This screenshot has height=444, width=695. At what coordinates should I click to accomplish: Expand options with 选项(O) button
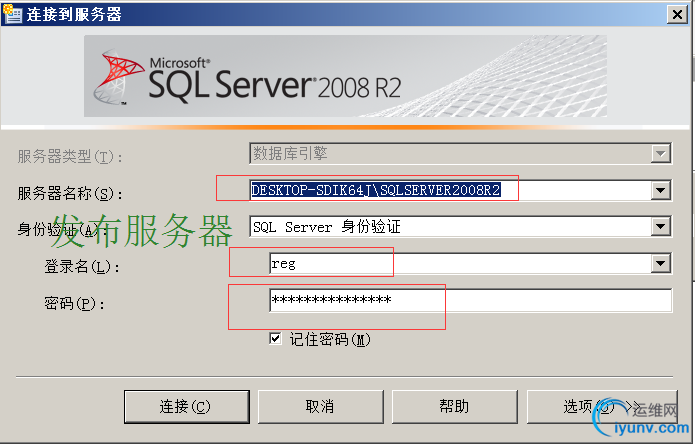602,406
